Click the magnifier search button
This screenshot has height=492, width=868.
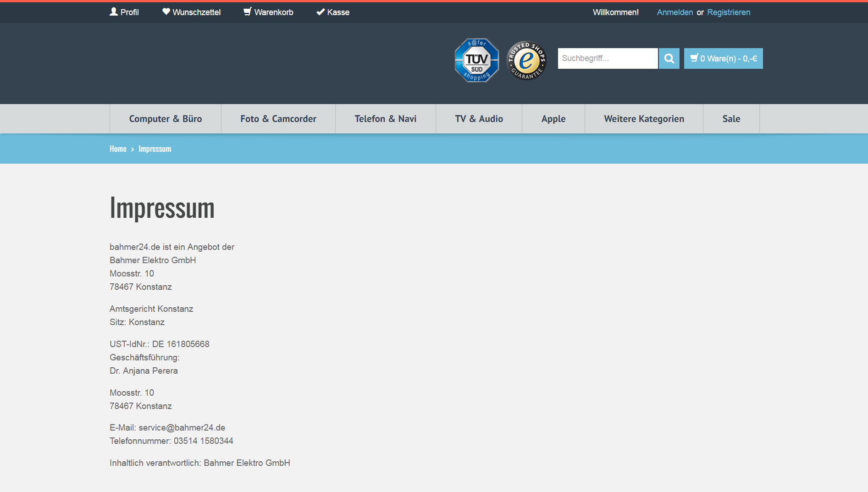pos(669,58)
